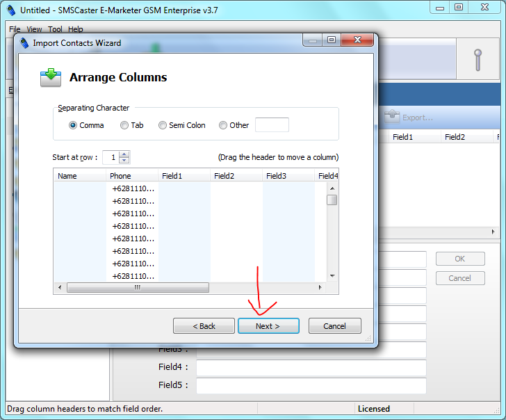Screen dimensions: 506x420
Task: Click the main window Cancel button
Action: coord(460,278)
